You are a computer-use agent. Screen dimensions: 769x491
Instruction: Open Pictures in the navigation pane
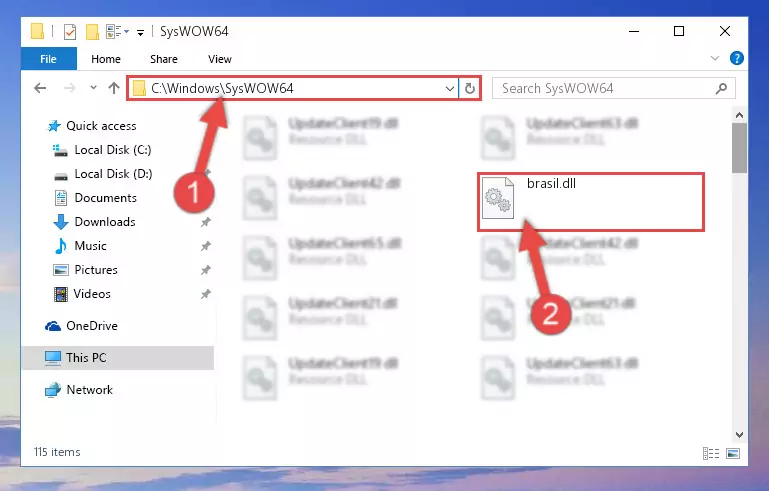coord(96,270)
